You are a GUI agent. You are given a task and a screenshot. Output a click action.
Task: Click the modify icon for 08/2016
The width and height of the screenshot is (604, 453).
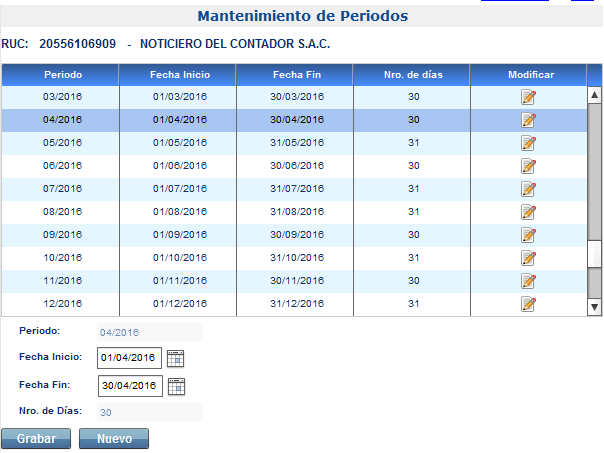point(528,212)
